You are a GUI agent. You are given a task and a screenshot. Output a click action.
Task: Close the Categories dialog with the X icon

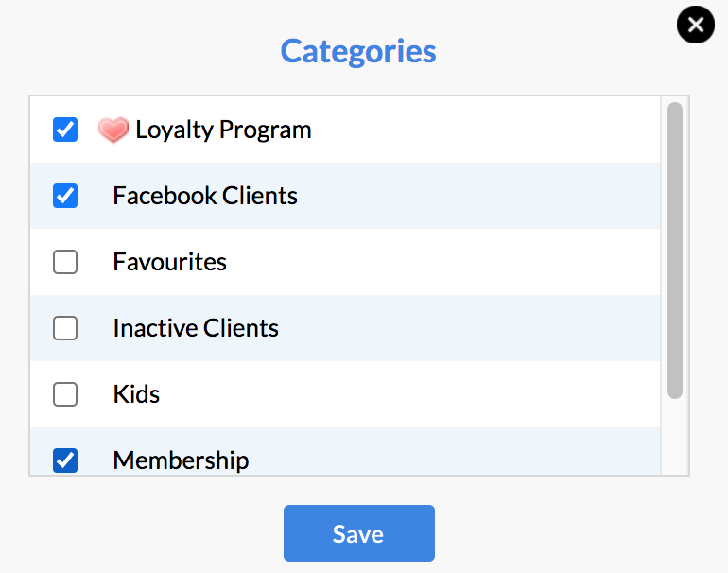pyautogui.click(x=696, y=25)
